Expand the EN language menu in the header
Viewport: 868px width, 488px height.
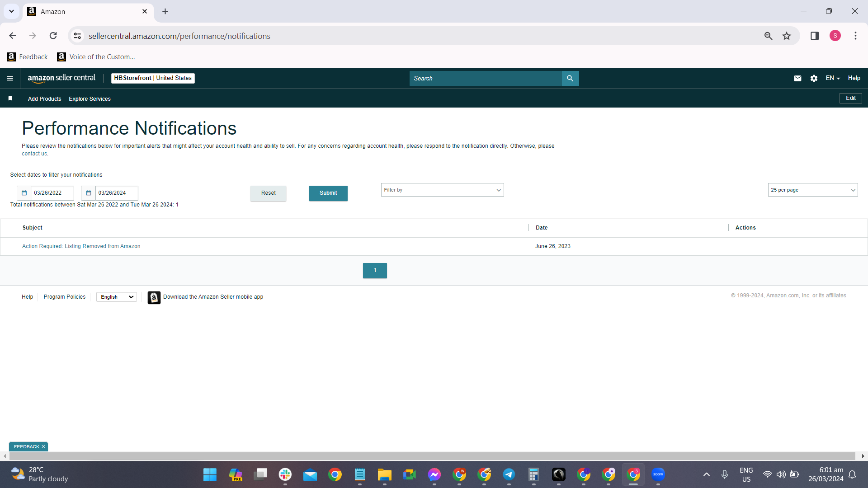click(833, 78)
